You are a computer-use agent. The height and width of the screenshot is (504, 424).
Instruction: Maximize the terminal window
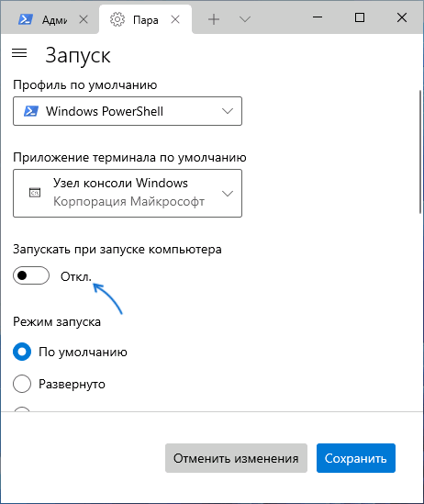(x=360, y=17)
